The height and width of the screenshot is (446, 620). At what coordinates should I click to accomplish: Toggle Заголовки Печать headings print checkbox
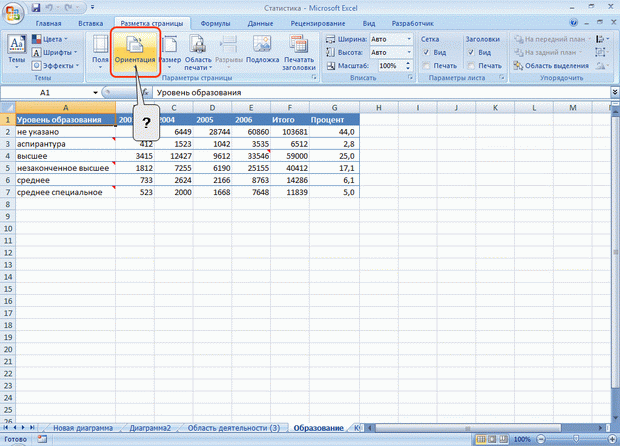(471, 66)
